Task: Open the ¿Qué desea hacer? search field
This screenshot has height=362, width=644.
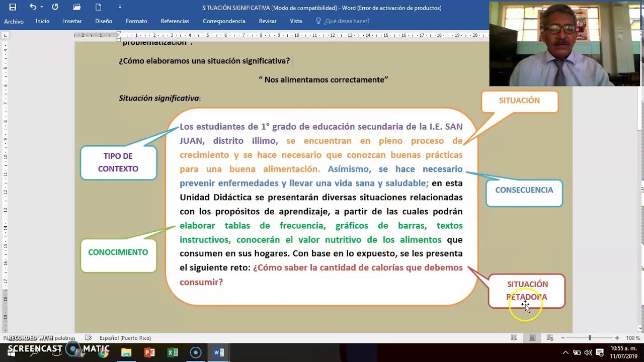Action: [x=346, y=21]
